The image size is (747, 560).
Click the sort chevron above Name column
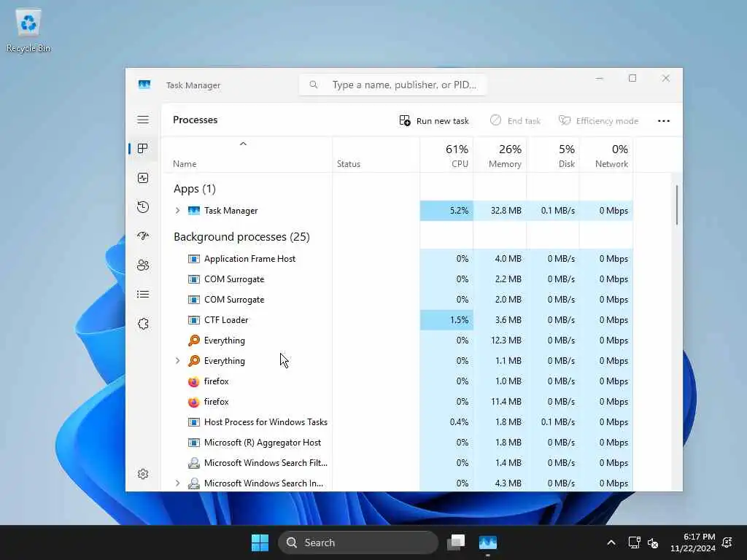pos(243,144)
